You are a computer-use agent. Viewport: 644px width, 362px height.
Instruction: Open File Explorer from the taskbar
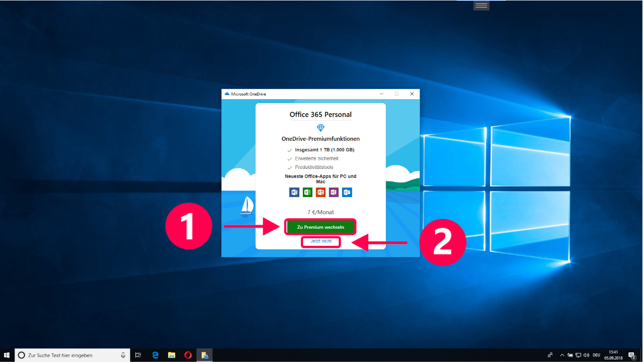click(172, 355)
